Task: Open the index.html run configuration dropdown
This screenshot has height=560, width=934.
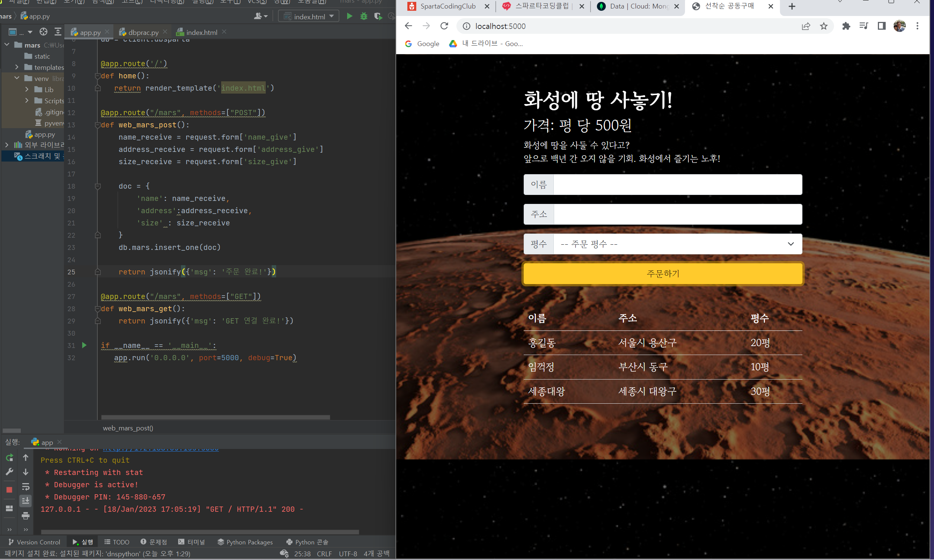Action: pos(308,16)
